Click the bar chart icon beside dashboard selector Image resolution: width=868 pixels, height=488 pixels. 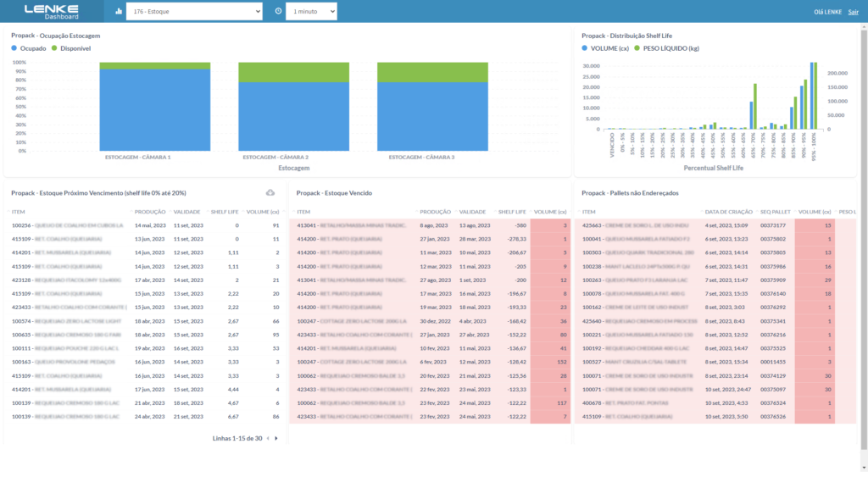(119, 11)
